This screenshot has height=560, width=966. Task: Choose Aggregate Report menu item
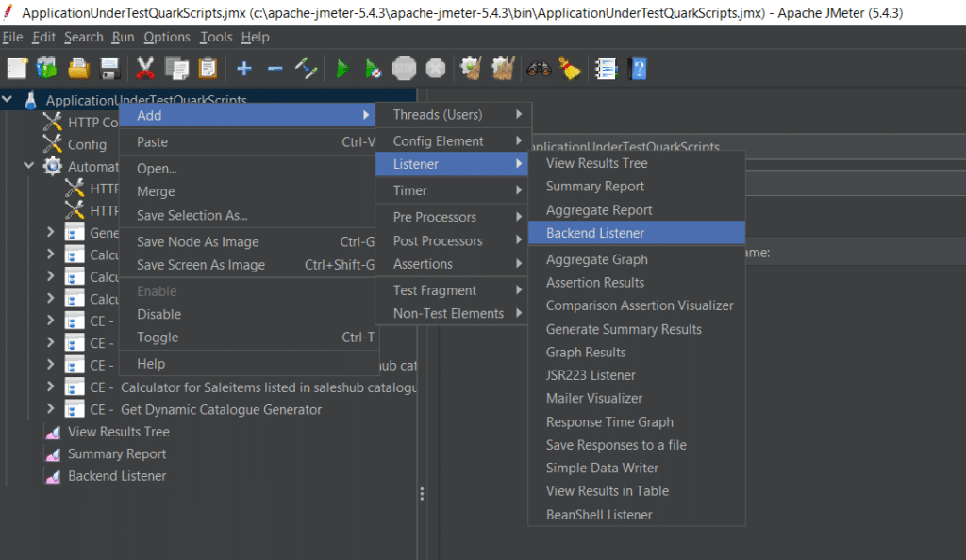click(637, 210)
